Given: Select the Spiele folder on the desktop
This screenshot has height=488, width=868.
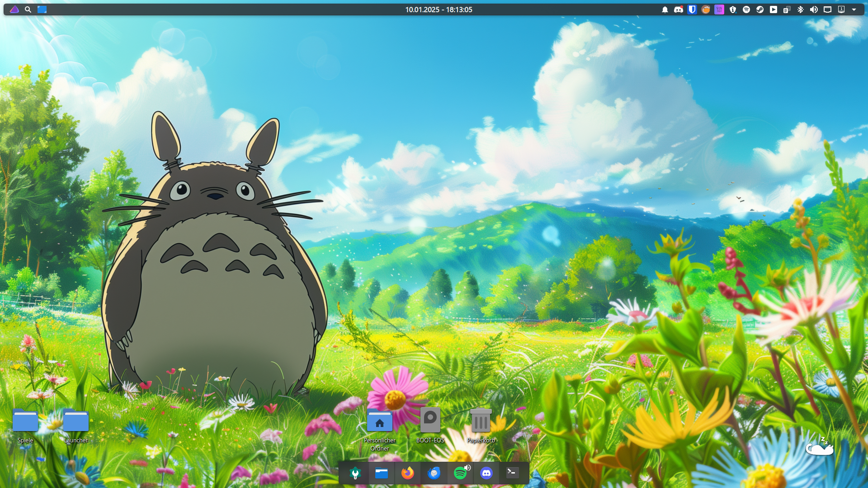Looking at the screenshot, I should [x=25, y=421].
